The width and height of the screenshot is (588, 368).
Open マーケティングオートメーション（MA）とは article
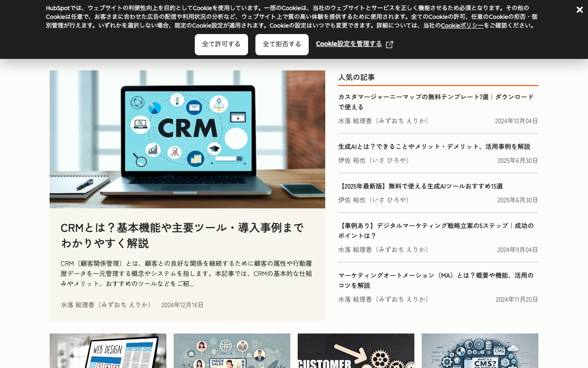(436, 280)
